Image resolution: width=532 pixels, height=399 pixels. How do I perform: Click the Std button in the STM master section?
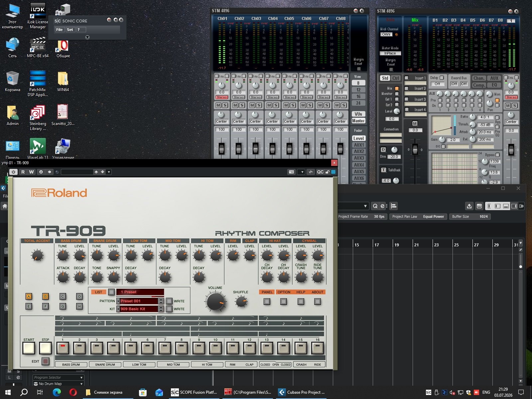[385, 78]
